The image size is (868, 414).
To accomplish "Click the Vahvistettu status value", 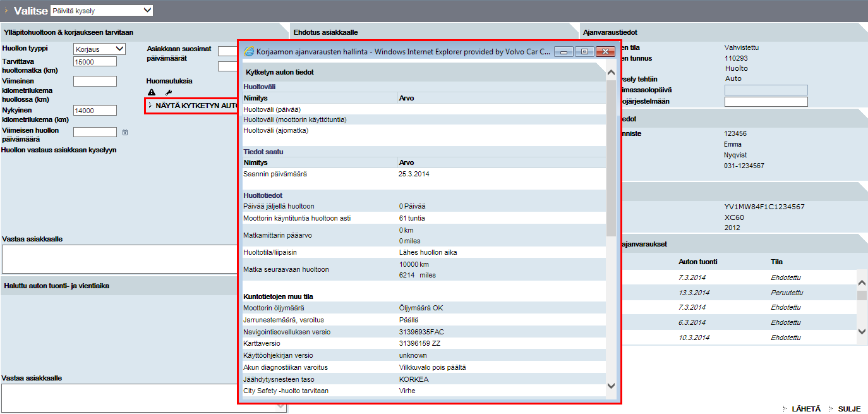I will coord(742,47).
